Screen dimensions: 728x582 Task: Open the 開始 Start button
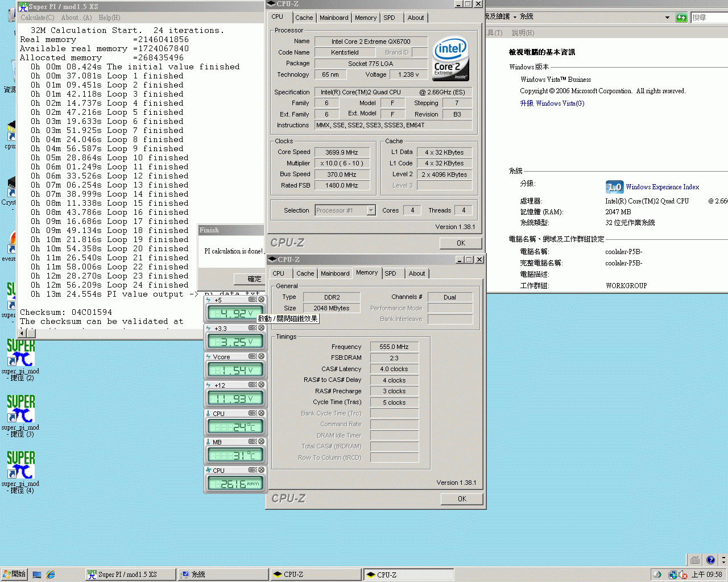[14, 575]
